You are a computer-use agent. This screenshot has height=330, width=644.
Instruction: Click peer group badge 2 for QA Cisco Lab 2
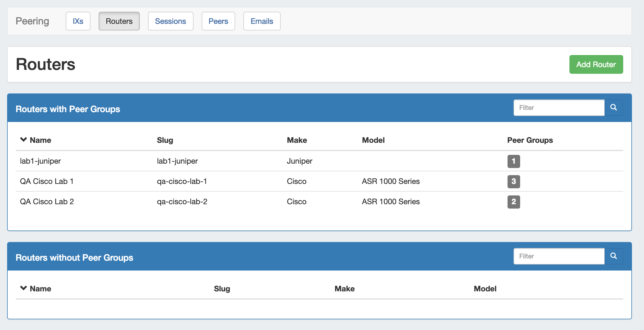[513, 202]
